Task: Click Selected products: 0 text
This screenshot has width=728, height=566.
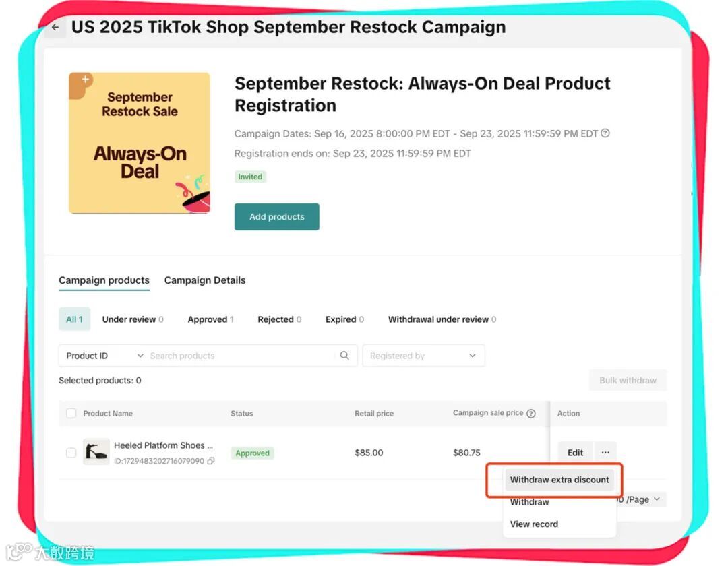Action: [100, 381]
